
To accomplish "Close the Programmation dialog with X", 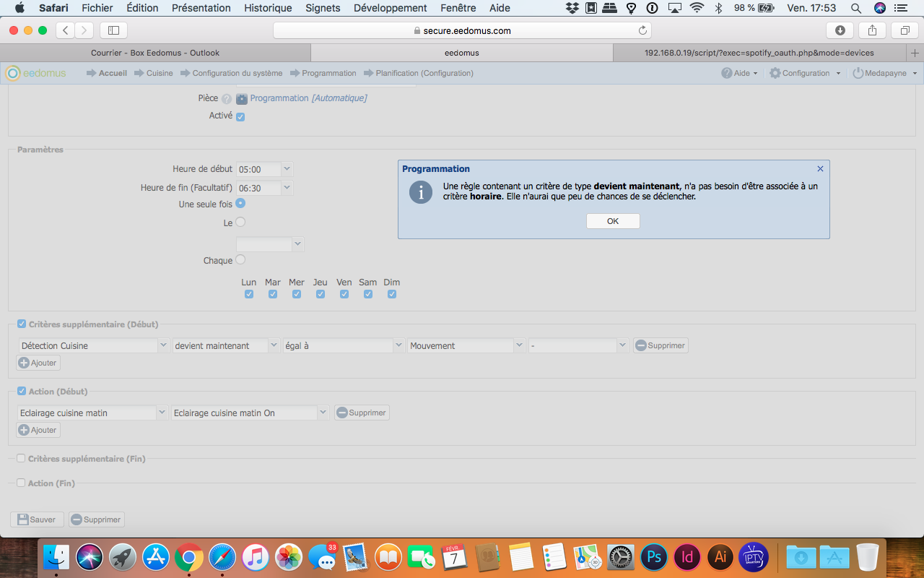I will tap(820, 168).
